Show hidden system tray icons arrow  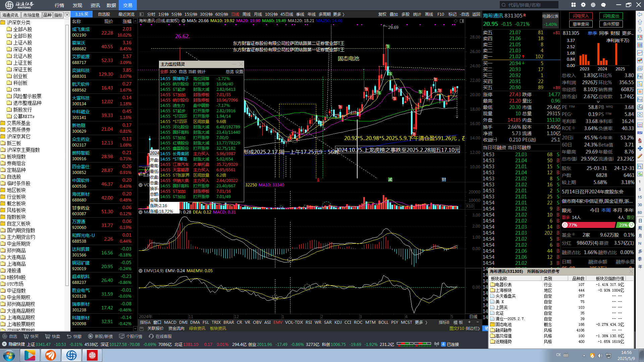tap(584, 355)
